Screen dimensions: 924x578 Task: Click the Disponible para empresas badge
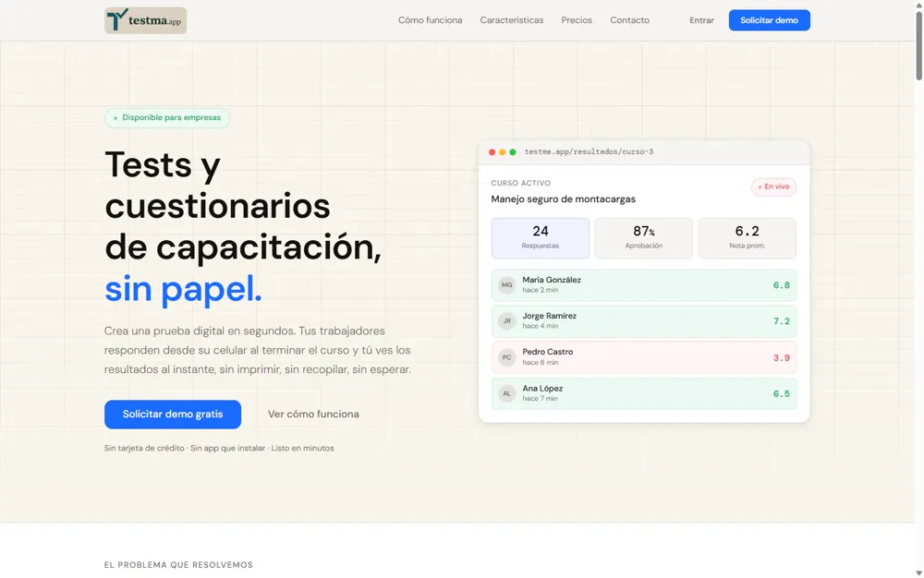tap(166, 117)
